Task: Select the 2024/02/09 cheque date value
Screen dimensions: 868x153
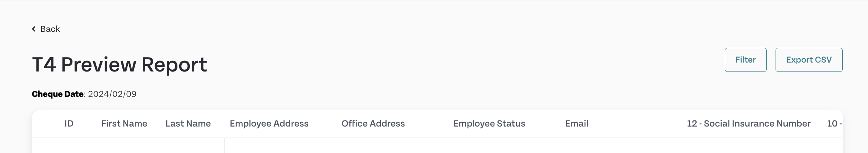Action: [x=112, y=94]
